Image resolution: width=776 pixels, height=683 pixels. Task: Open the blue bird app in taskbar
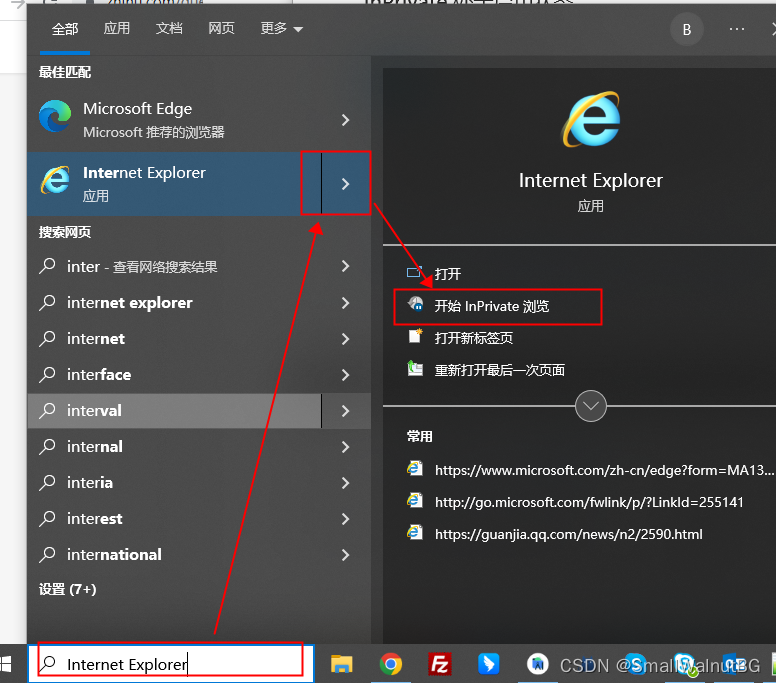point(488,664)
